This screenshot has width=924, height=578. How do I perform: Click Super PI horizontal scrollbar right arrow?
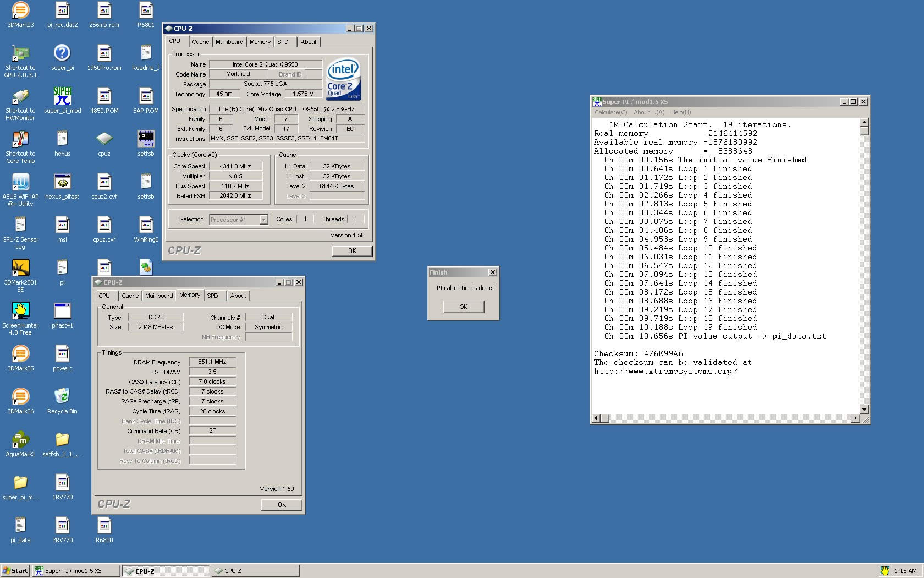[855, 418]
